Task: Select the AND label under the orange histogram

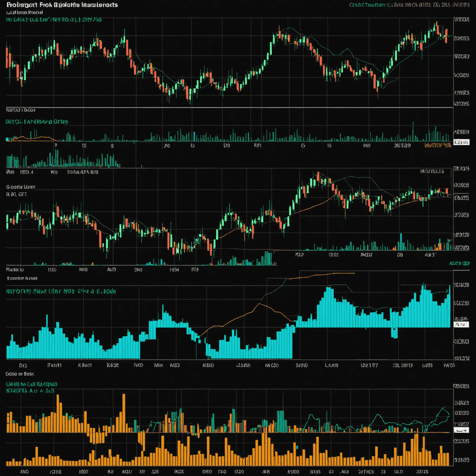Action: tap(24, 472)
